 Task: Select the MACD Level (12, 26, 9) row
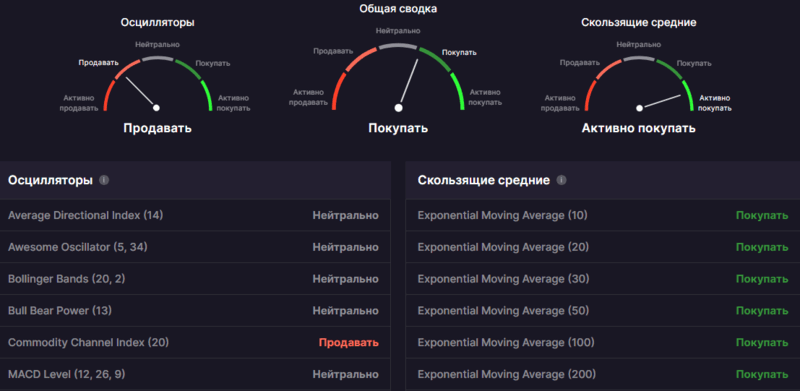195,374
